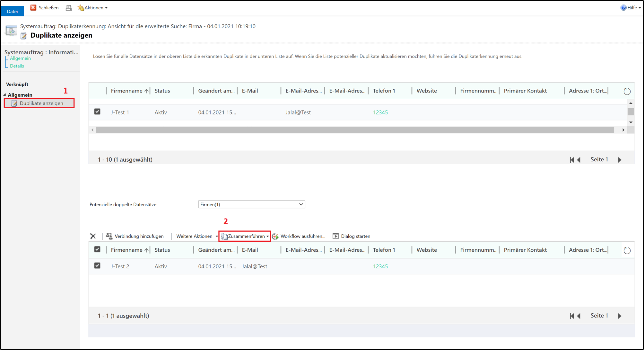Image resolution: width=644 pixels, height=350 pixels.
Task: Click the Systemauftrag form icon in header
Action: (x=11, y=31)
